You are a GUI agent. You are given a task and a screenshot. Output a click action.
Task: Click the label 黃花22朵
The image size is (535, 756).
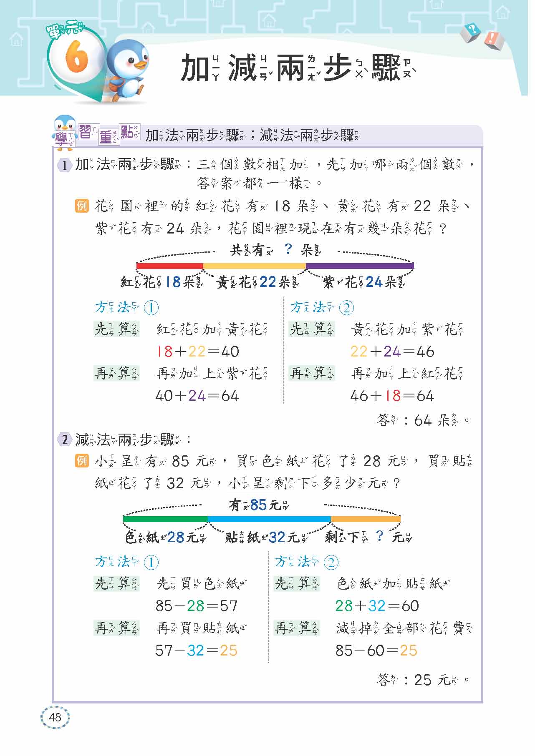tap(258, 283)
